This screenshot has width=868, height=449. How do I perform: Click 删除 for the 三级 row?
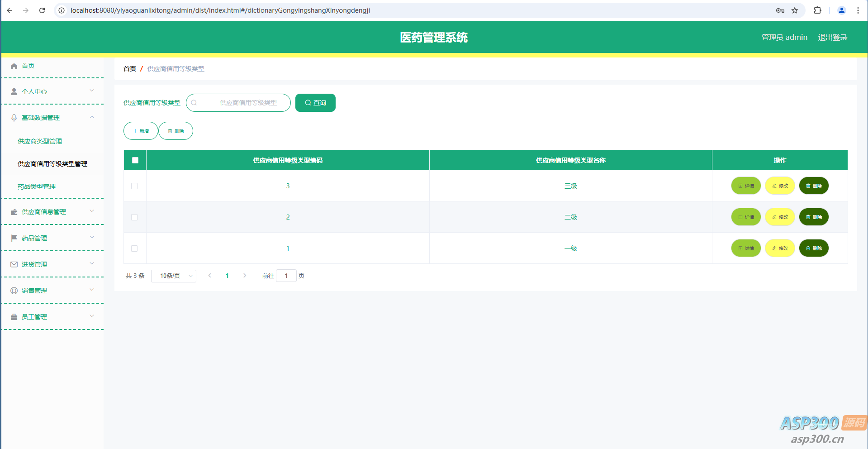[x=814, y=186]
